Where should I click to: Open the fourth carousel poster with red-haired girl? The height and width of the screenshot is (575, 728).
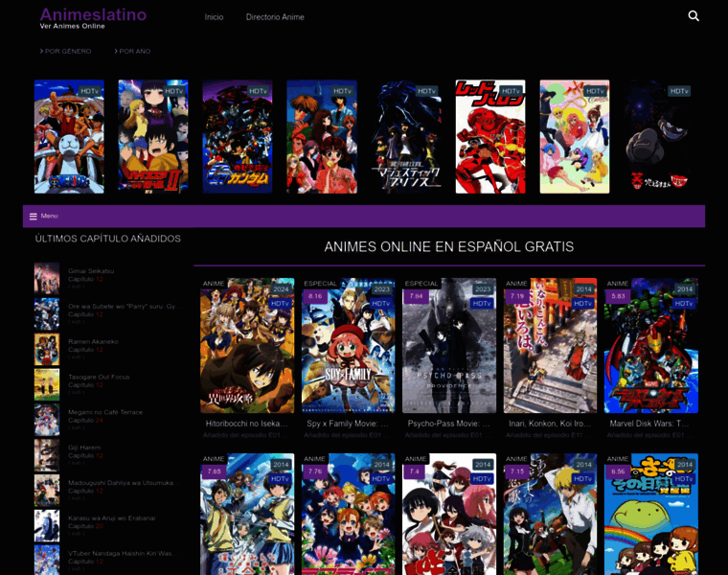pyautogui.click(x=322, y=136)
